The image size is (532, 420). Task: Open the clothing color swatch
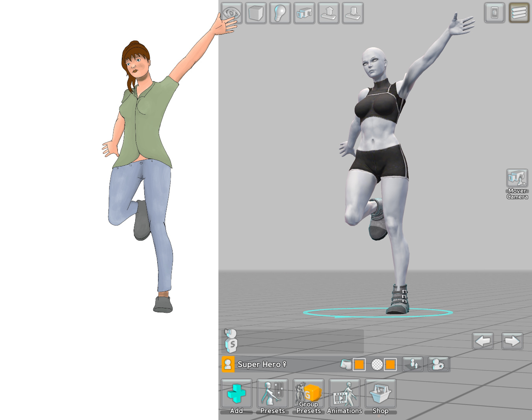359,365
